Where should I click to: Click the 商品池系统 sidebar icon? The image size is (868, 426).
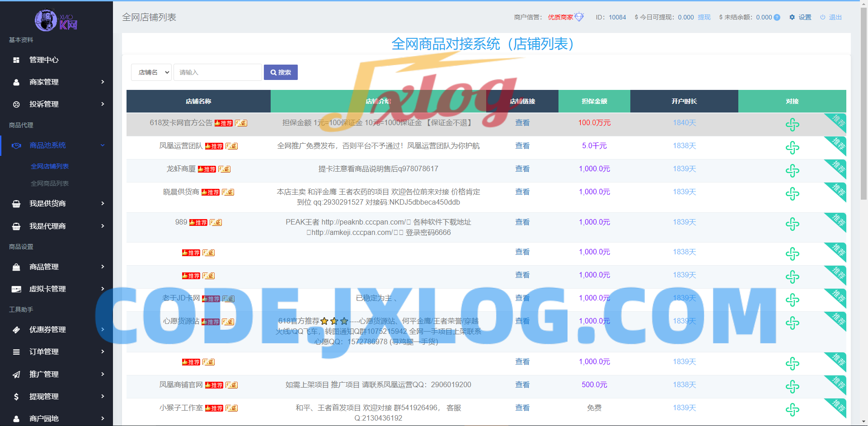17,145
